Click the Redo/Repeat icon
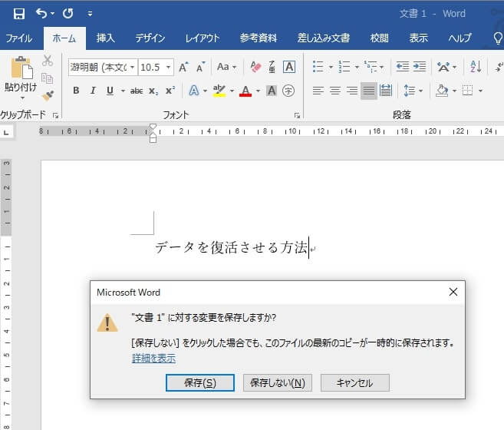 pos(68,14)
